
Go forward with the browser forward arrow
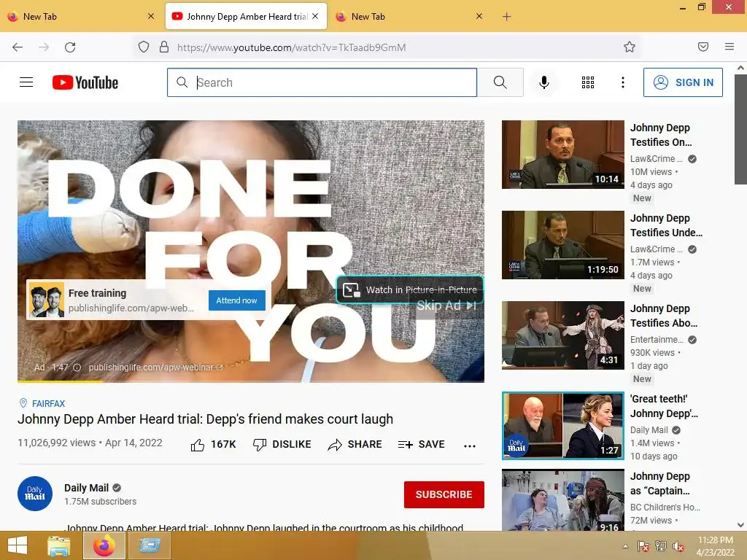[44, 47]
